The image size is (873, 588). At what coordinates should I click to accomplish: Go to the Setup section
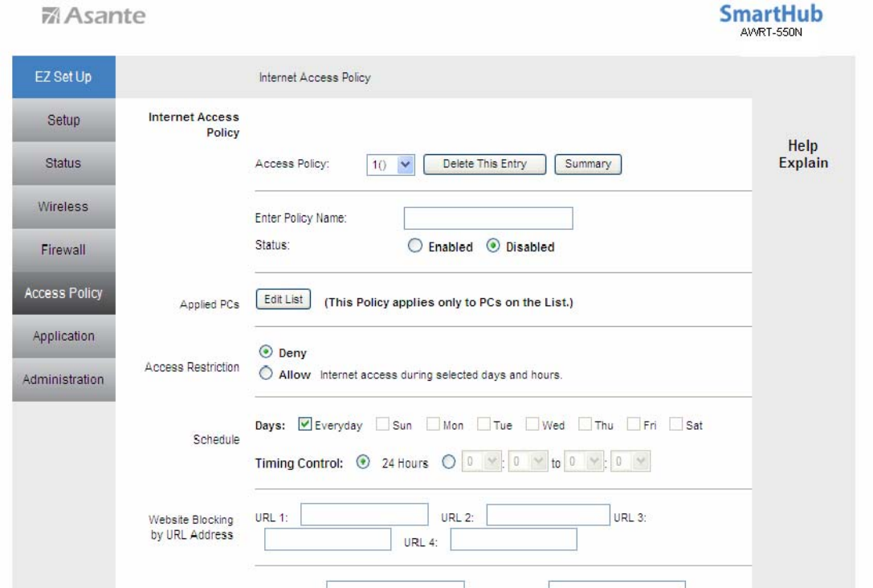click(x=63, y=120)
